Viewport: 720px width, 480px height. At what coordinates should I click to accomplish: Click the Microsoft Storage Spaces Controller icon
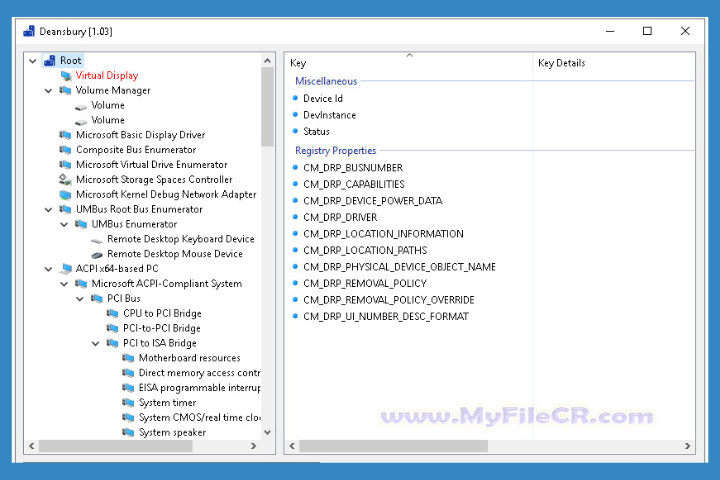65,180
